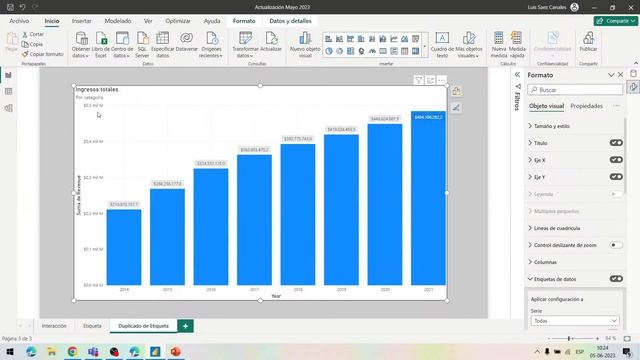640x360 pixels.
Task: Click the Obtener datos icon
Action: [81, 38]
